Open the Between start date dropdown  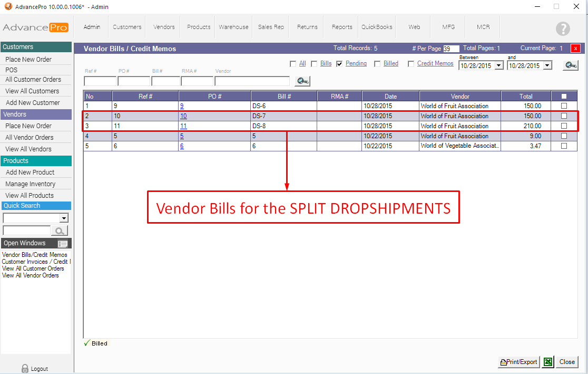[498, 66]
